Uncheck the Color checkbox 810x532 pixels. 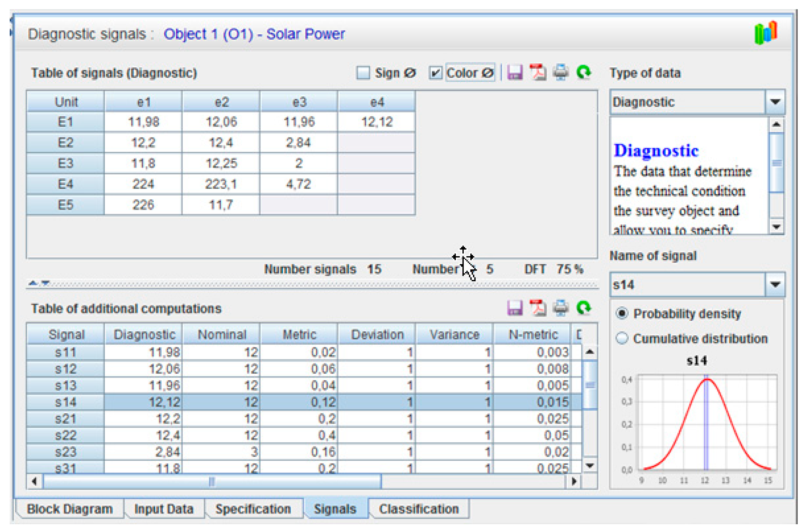(435, 73)
